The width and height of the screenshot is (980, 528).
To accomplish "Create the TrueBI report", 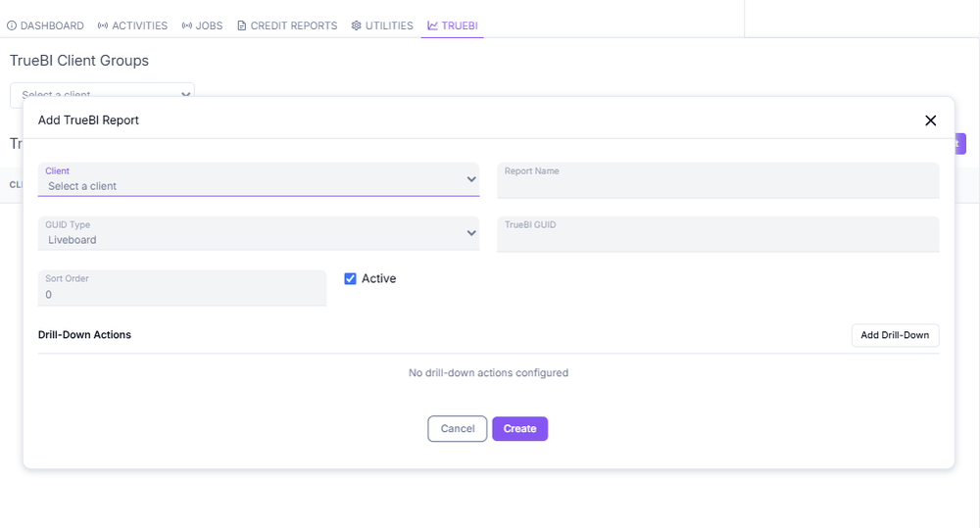I will (x=520, y=429).
